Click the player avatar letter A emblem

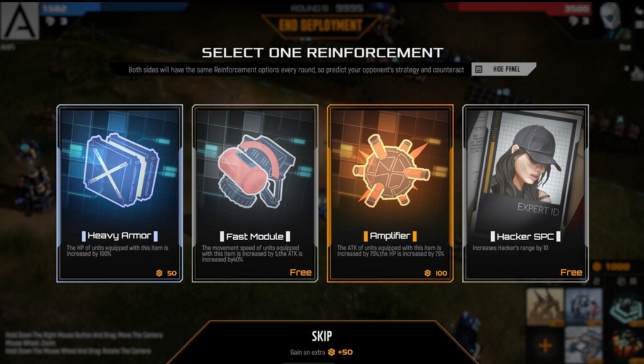19,21
